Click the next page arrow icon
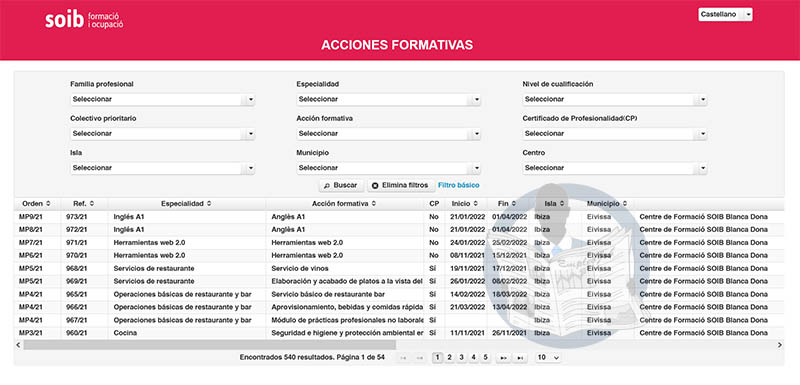The width and height of the screenshot is (800, 385). (x=503, y=358)
